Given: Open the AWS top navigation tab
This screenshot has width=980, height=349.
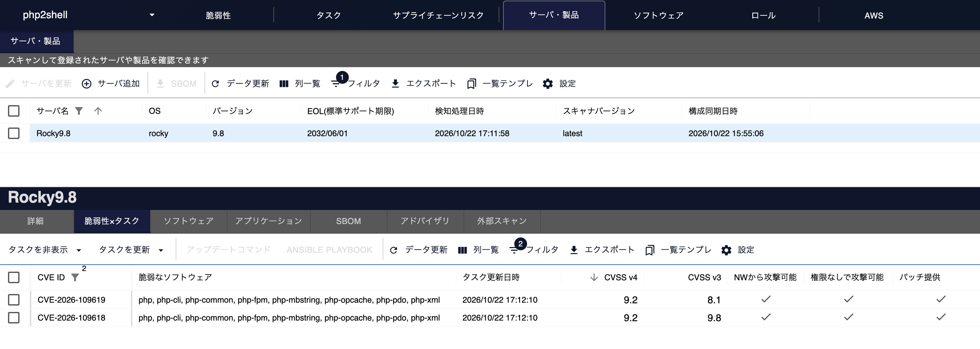Looking at the screenshot, I should (874, 15).
